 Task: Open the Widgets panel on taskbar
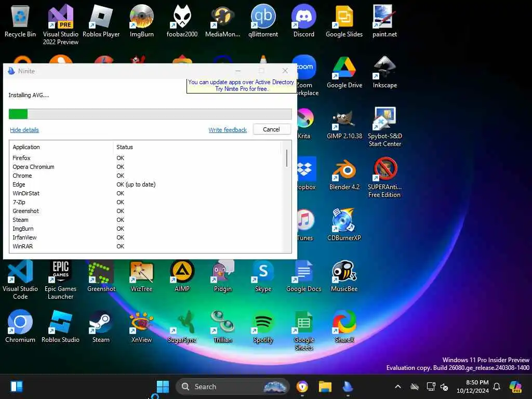point(16,387)
